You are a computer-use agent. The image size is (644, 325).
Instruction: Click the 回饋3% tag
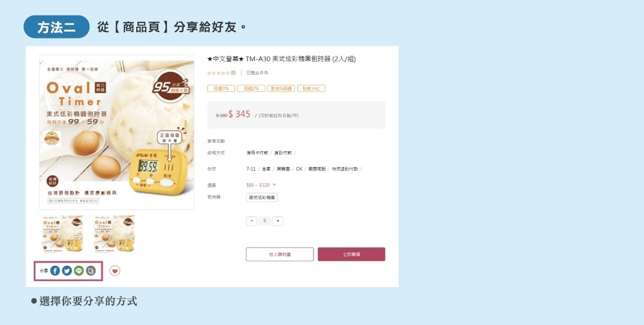221,88
